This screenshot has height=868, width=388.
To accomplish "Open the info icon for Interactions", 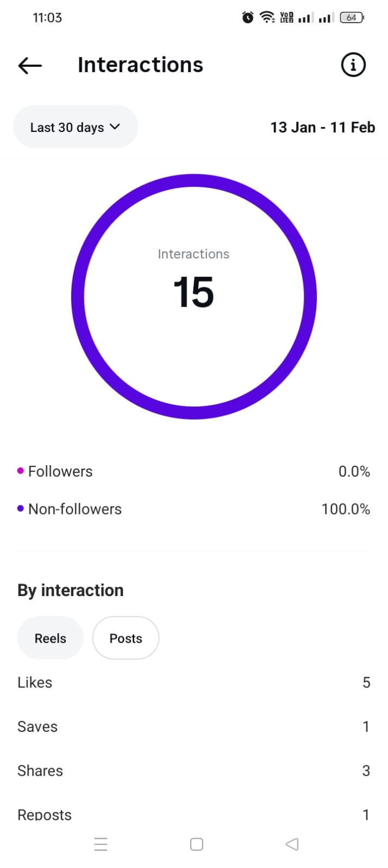I will (353, 65).
